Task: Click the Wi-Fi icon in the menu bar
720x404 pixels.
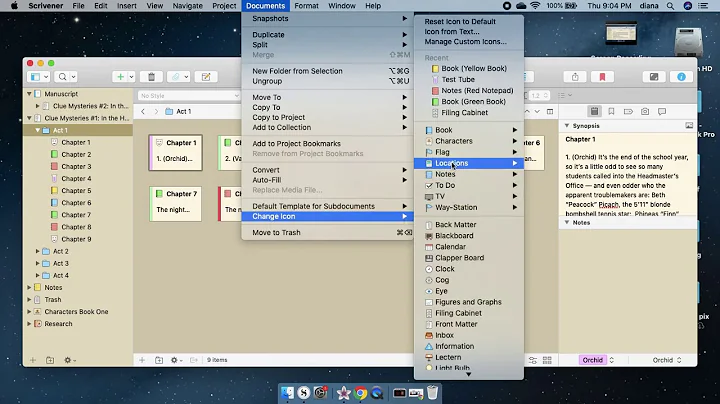Action: pyautogui.click(x=535, y=6)
